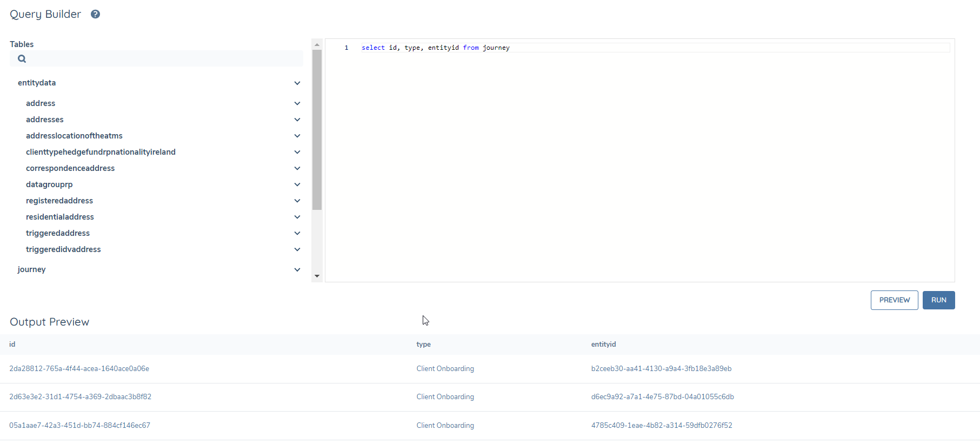Expand the triggeredidvaddress chevron
Viewport: 980px width, 443px height.
click(x=297, y=249)
